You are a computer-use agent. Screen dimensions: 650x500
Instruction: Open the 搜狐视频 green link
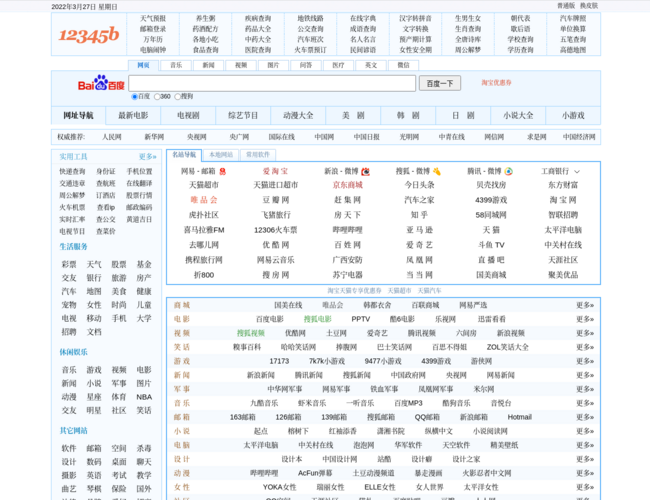click(x=250, y=333)
